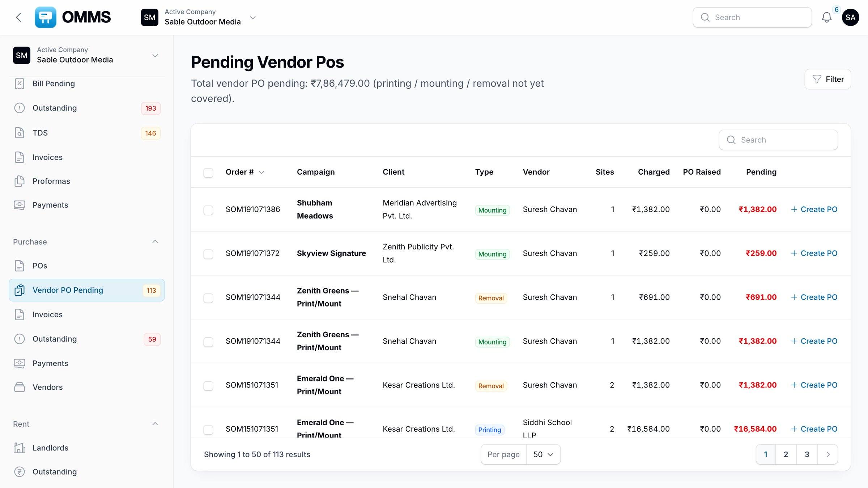
Task: Check the Skyview Signature row checkbox
Action: click(208, 254)
